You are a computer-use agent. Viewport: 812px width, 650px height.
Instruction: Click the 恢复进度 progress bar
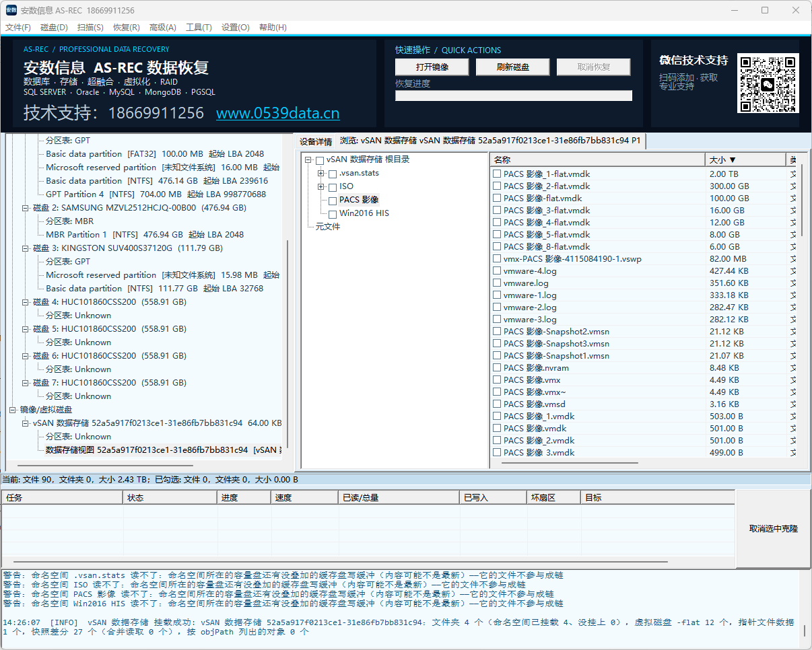tap(514, 96)
